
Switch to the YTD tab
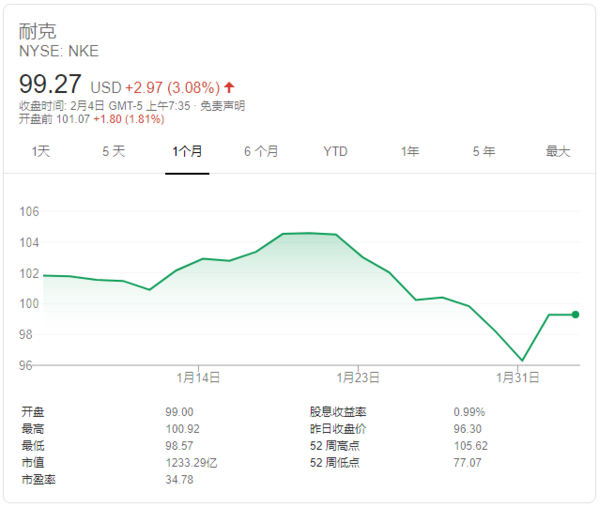[335, 151]
